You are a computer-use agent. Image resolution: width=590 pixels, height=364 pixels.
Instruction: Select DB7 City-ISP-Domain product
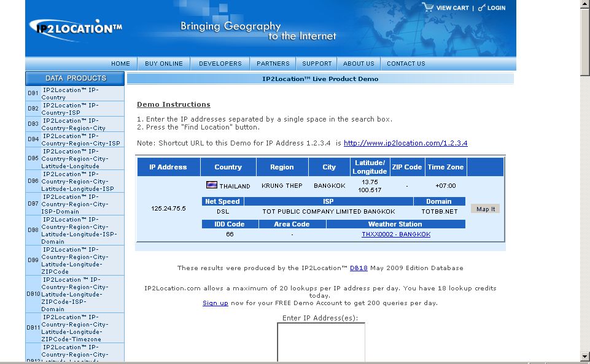pyautogui.click(x=75, y=204)
